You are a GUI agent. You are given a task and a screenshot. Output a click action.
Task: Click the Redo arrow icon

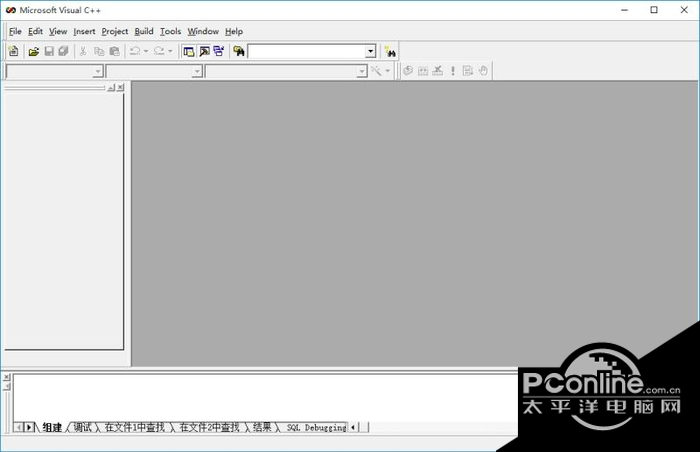click(x=159, y=51)
